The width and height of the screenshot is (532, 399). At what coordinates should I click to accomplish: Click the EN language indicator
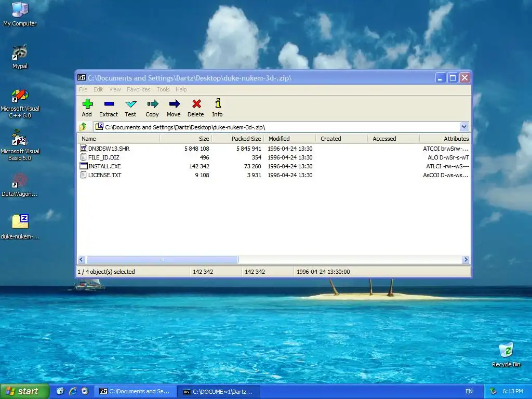pyautogui.click(x=469, y=391)
